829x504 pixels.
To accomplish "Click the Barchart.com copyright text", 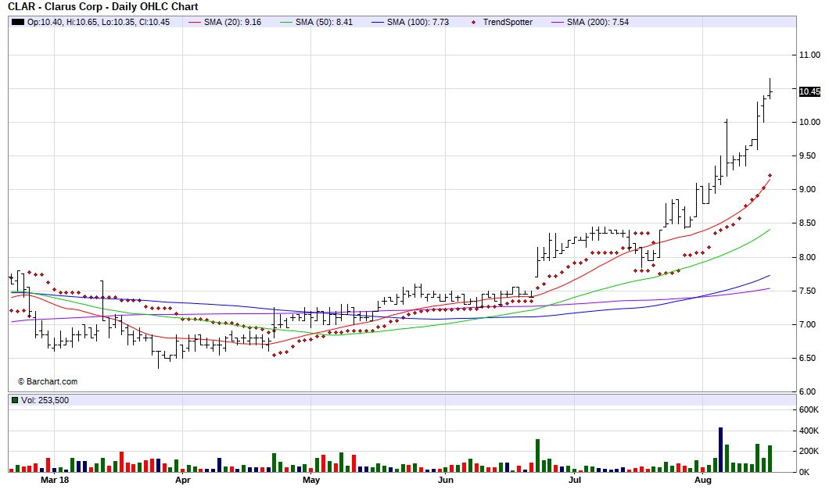I will [48, 381].
